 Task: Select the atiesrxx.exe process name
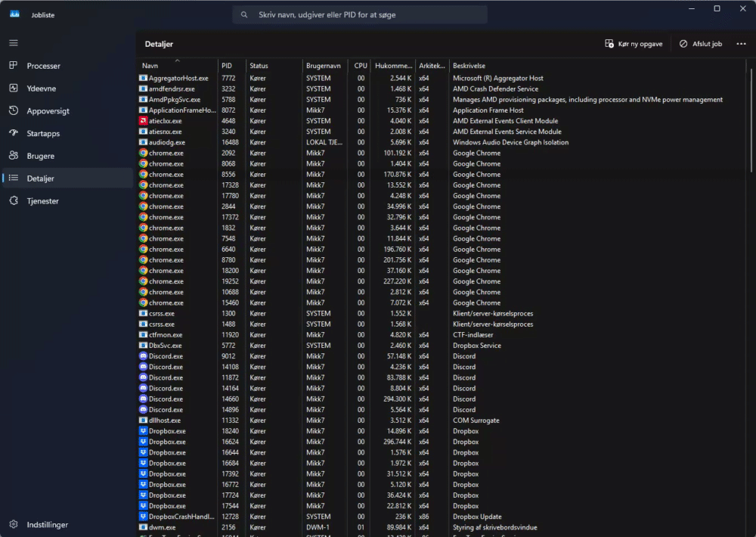tap(166, 132)
